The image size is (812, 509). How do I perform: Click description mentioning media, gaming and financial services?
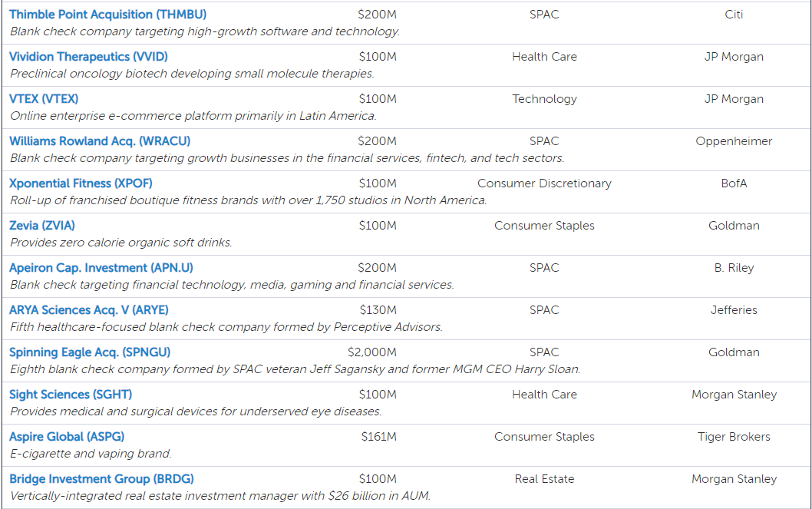[x=232, y=284]
